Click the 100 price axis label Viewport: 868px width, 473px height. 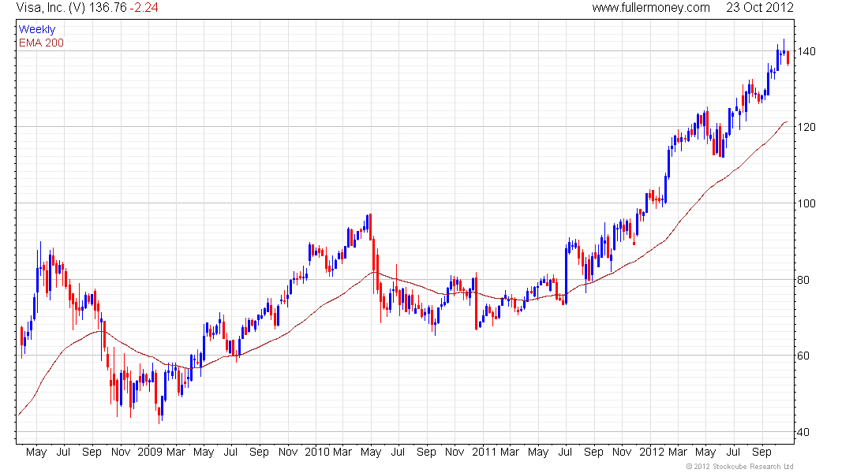[x=806, y=203]
